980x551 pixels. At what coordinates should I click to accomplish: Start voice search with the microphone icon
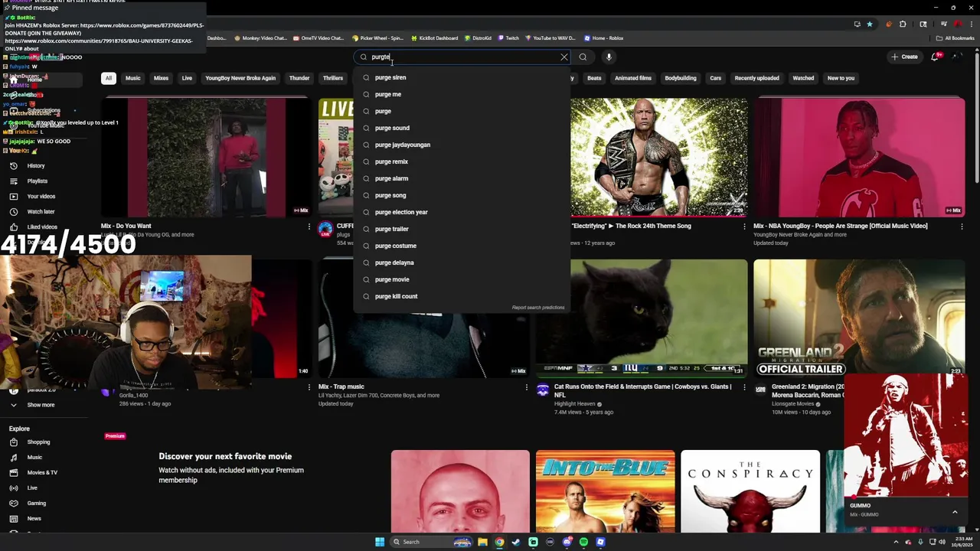(609, 57)
